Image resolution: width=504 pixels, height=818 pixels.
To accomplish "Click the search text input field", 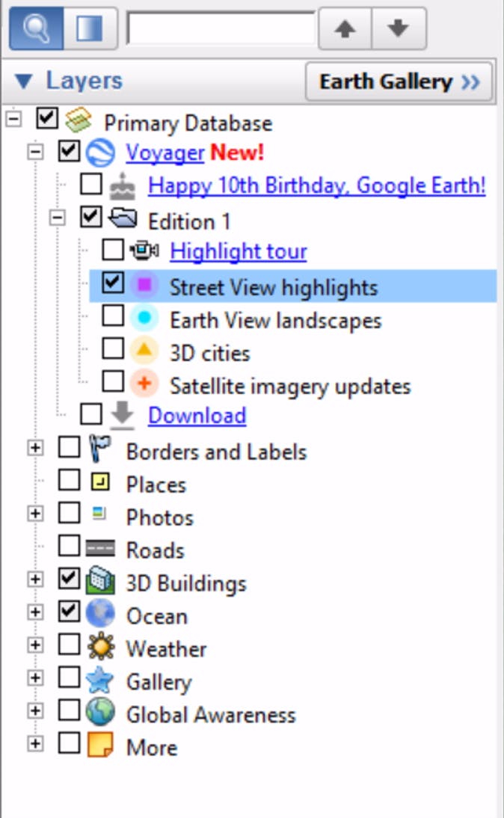I will point(221,29).
